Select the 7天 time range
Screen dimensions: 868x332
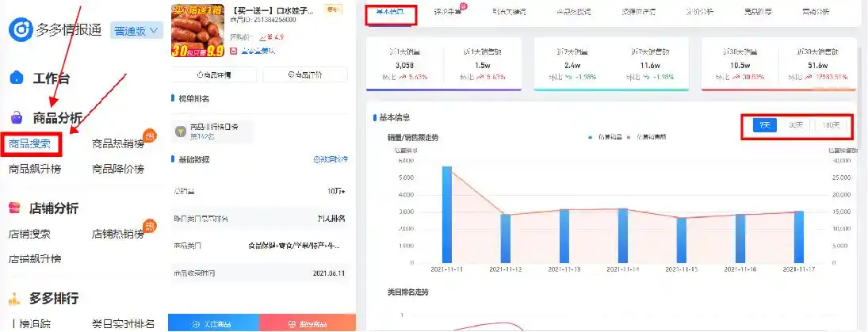click(765, 125)
